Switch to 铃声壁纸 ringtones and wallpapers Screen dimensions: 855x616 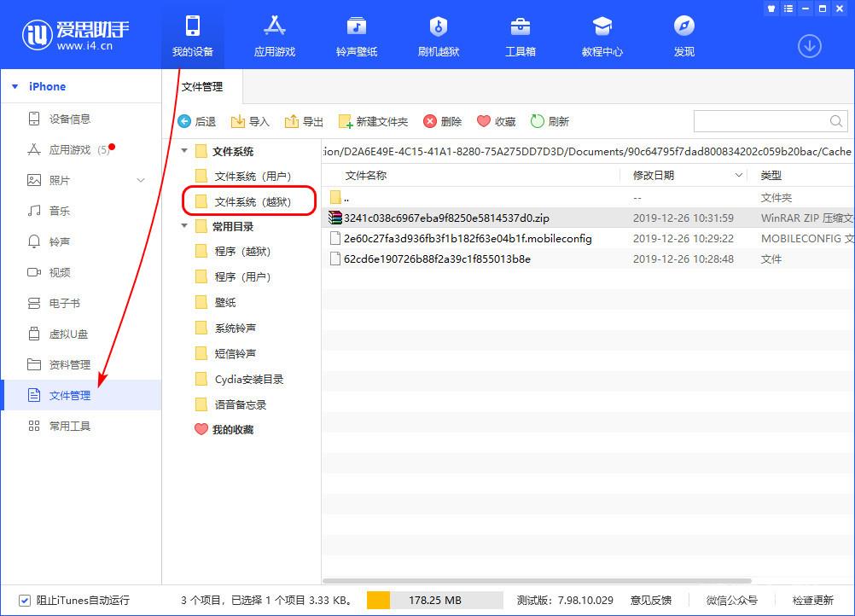356,34
